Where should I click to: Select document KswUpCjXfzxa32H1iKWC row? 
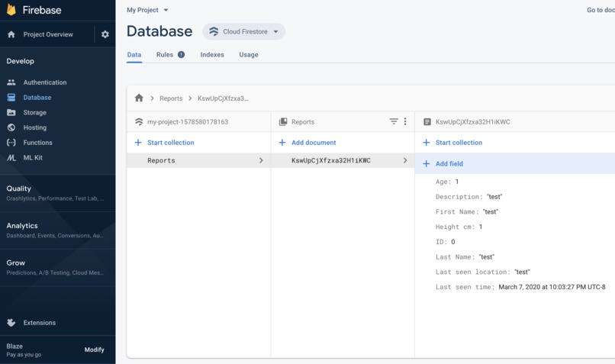pos(343,160)
